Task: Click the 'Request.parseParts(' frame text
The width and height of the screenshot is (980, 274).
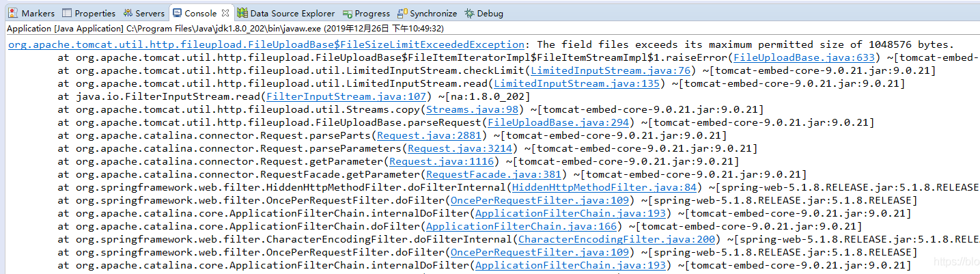Action: [319, 135]
